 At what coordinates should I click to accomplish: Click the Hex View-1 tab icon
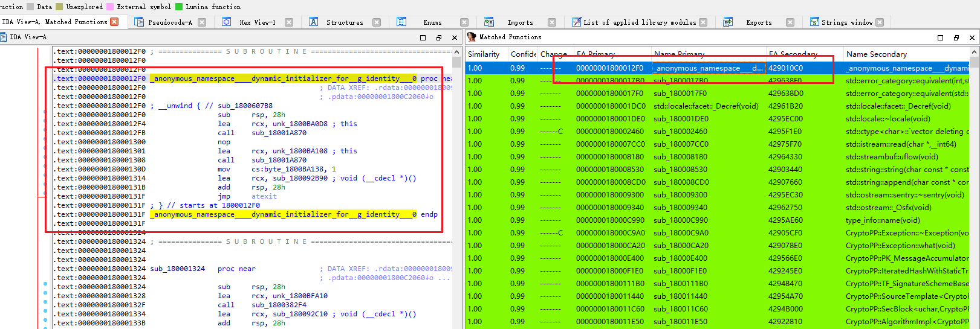227,22
